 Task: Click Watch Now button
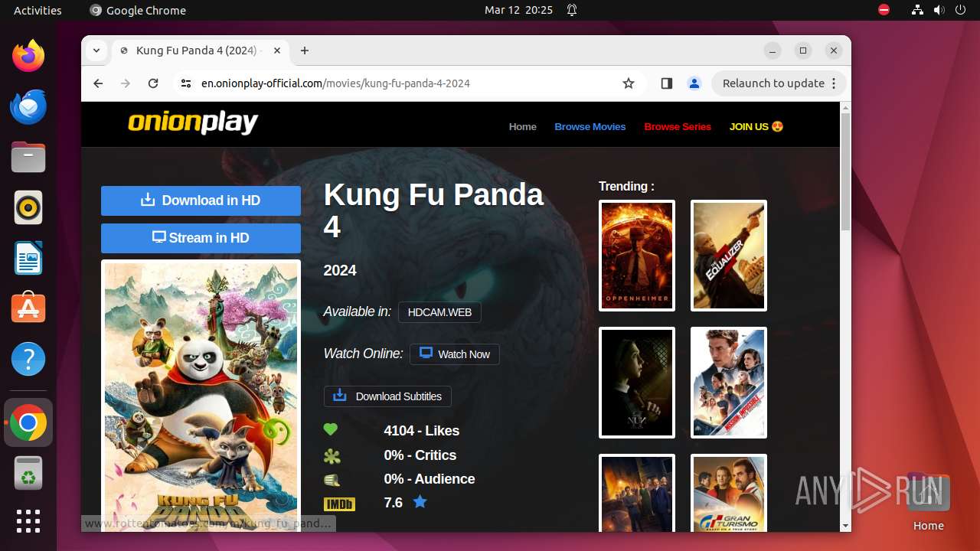pyautogui.click(x=455, y=354)
